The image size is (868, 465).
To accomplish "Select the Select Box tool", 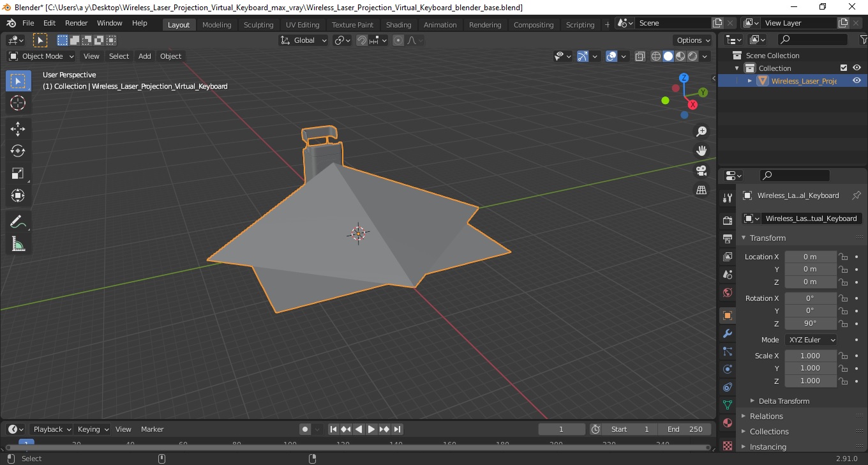I will (x=18, y=81).
